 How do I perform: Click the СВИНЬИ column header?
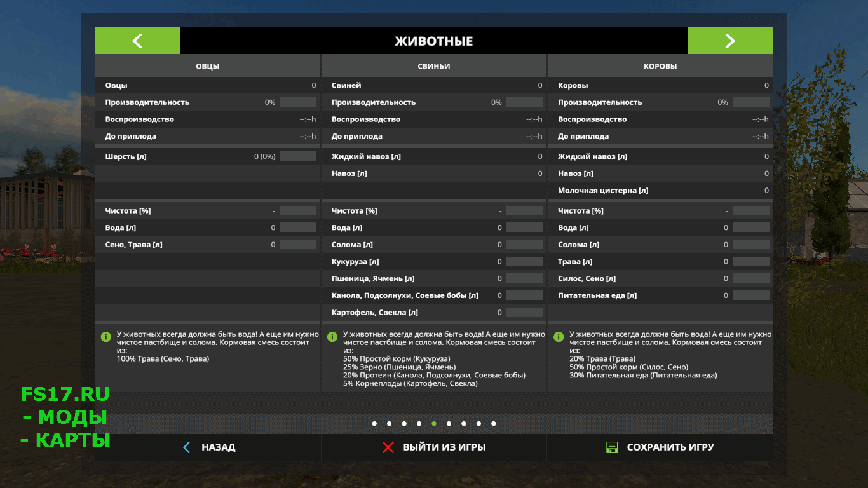(x=434, y=66)
